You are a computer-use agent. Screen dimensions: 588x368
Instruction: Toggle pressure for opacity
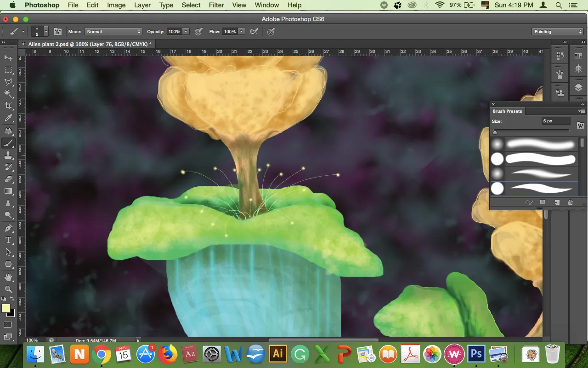click(198, 31)
